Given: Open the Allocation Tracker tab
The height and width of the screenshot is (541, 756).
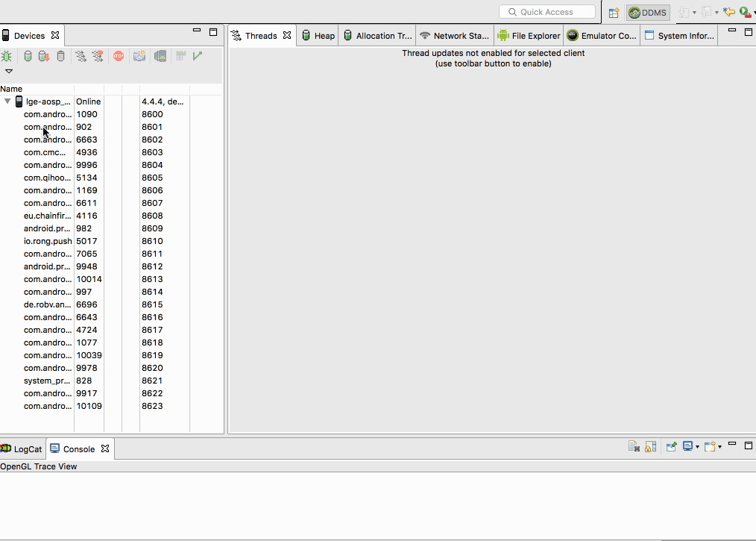Looking at the screenshot, I should (x=379, y=36).
